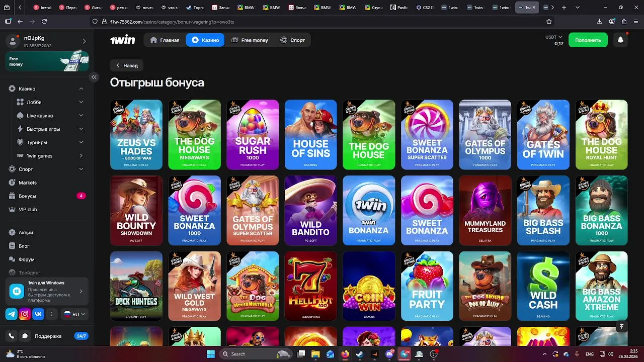The height and width of the screenshot is (362, 644).
Task: Open the 1win games submenu arrow
Action: click(x=81, y=156)
